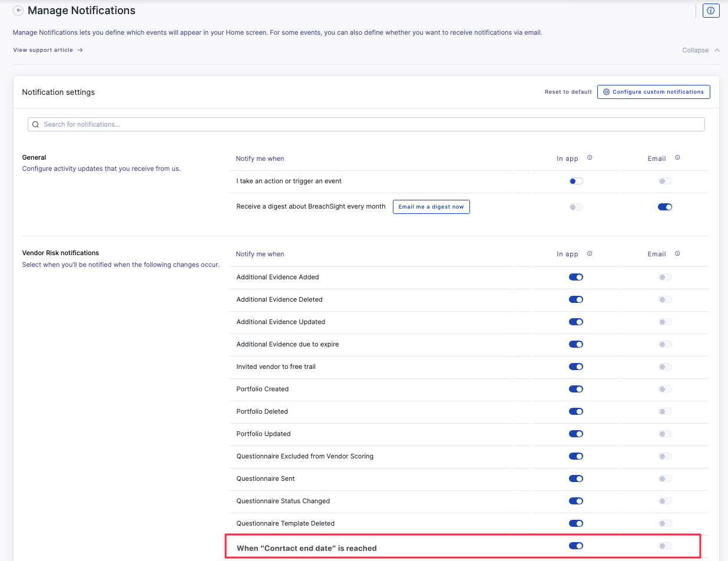This screenshot has width=728, height=561.
Task: Switch off In app for Questionnaire Template Deleted
Action: tap(576, 523)
